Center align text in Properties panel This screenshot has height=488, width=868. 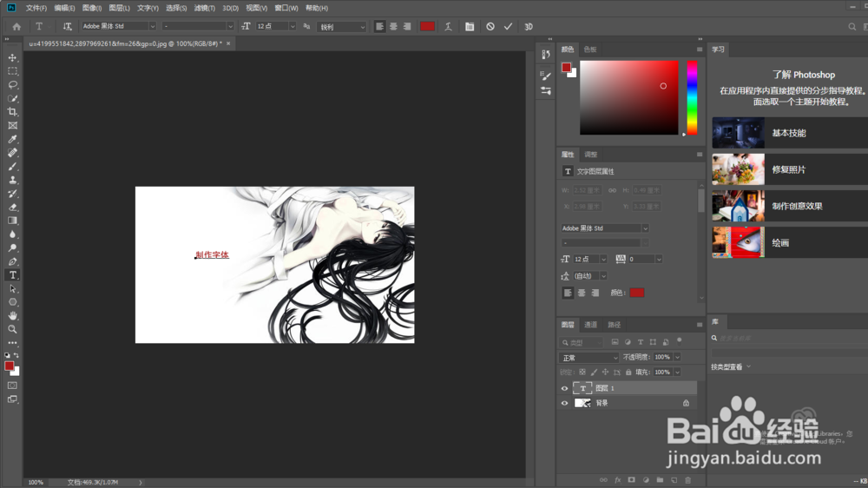582,293
